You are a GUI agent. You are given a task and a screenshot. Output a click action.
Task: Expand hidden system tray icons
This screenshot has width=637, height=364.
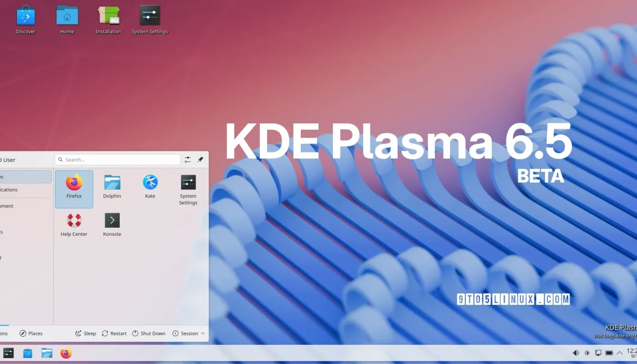(x=619, y=353)
